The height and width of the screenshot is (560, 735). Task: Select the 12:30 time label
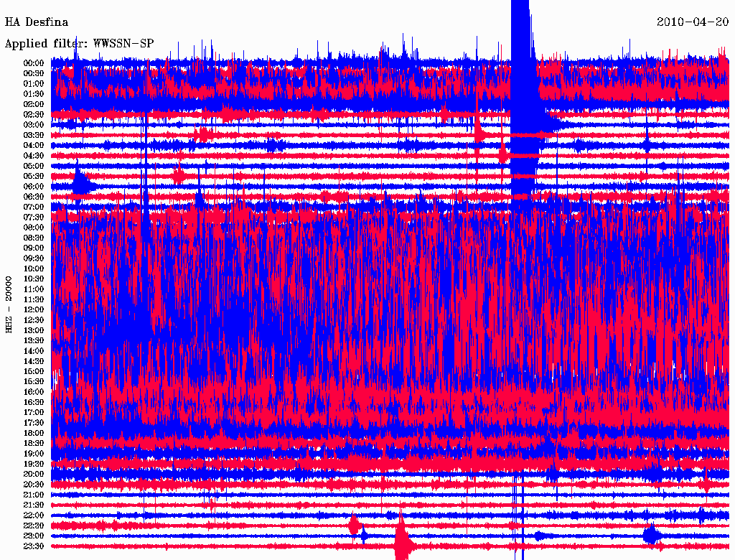point(33,320)
